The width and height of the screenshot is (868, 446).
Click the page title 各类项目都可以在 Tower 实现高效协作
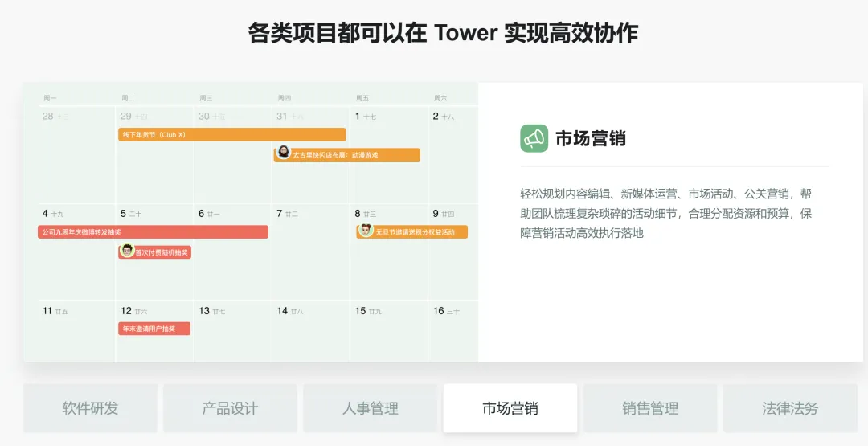(443, 33)
